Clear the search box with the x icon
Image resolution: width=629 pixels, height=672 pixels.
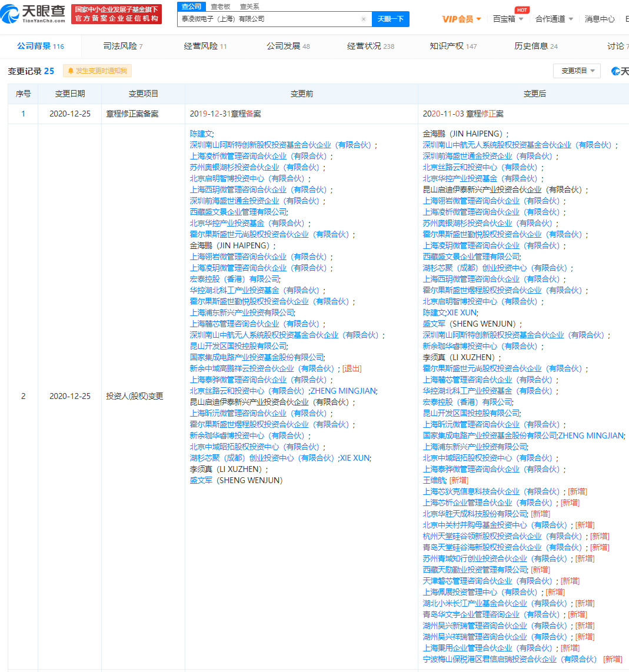point(364,19)
